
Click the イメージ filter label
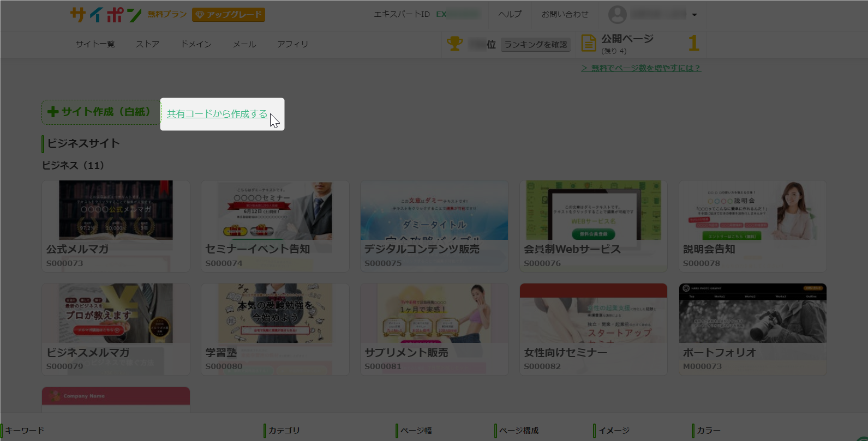coord(613,431)
